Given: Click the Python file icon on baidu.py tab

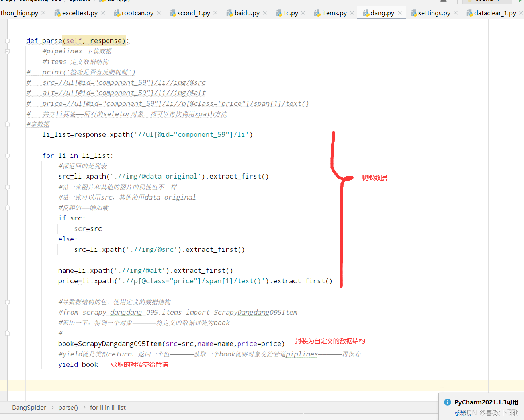Looking at the screenshot, I should coord(230,13).
